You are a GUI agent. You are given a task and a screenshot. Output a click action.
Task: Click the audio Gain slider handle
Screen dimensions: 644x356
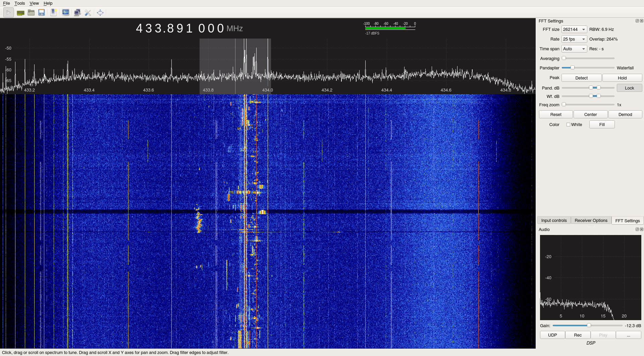pos(589,325)
